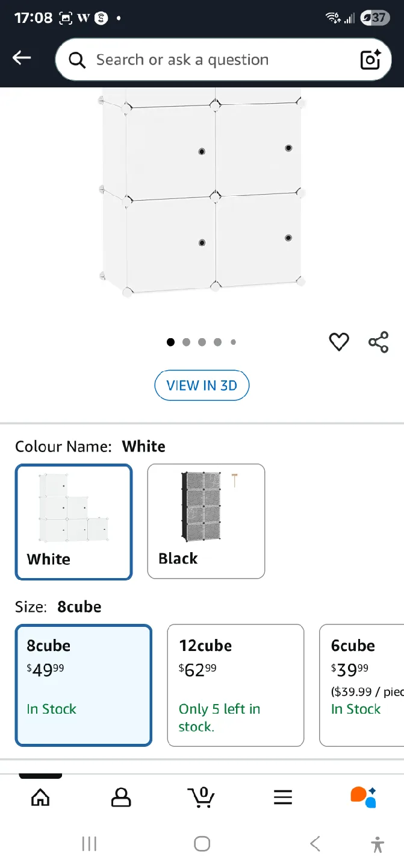
Task: Tap the accessibility shortcut icon
Action: click(378, 843)
